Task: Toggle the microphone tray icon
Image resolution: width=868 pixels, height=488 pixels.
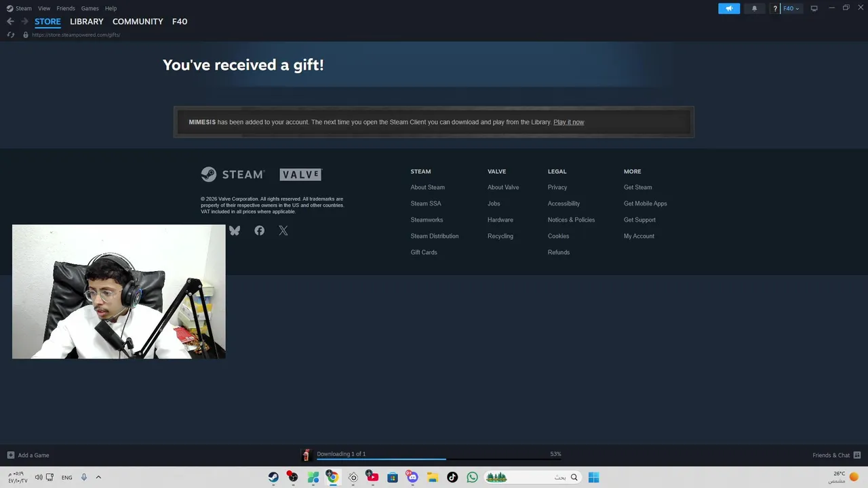Action: tap(84, 477)
